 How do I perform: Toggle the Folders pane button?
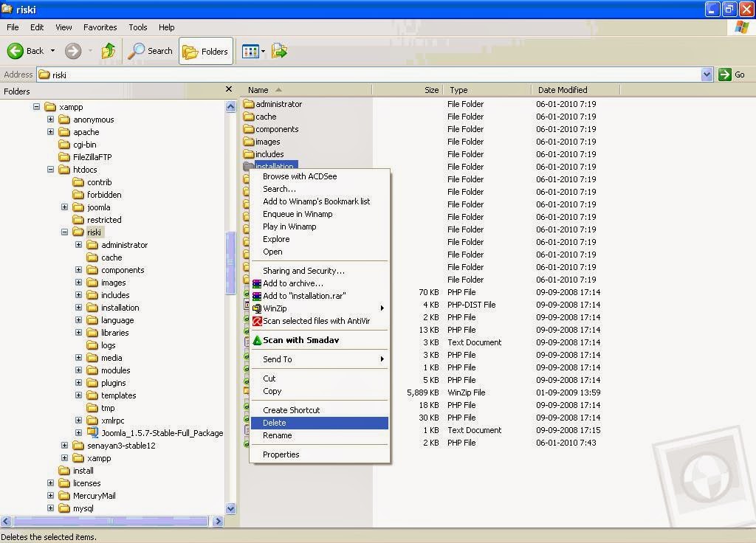[206, 51]
